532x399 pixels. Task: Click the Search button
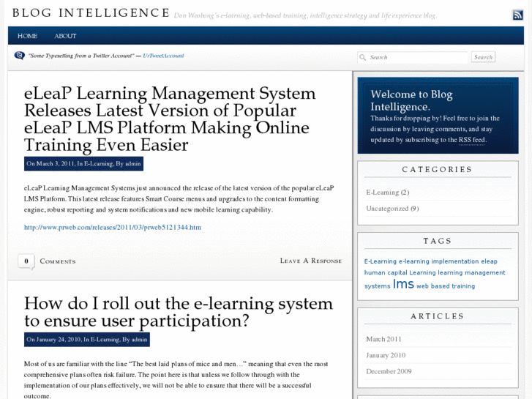(x=483, y=57)
